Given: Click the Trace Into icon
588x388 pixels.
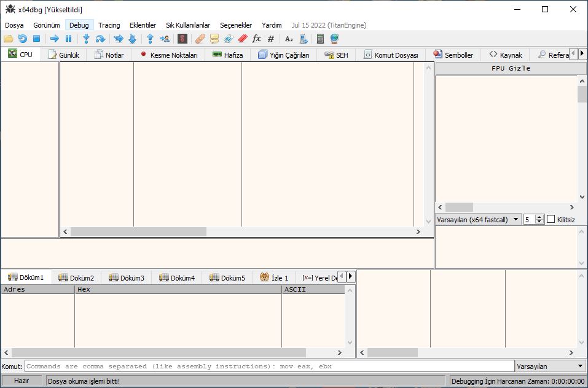Looking at the screenshot, I should (x=119, y=39).
